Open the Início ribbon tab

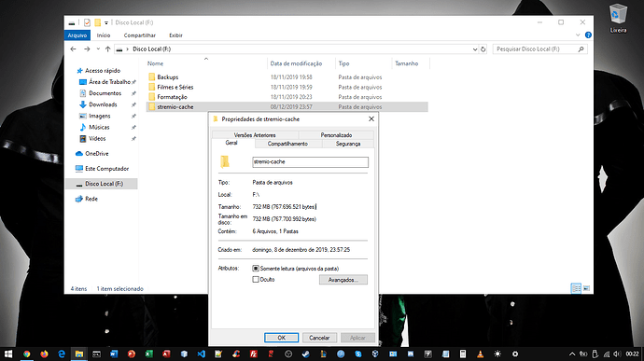(x=104, y=35)
